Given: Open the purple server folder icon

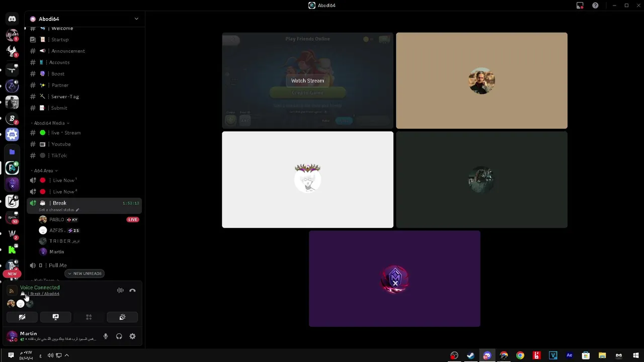Looking at the screenshot, I should click(12, 152).
